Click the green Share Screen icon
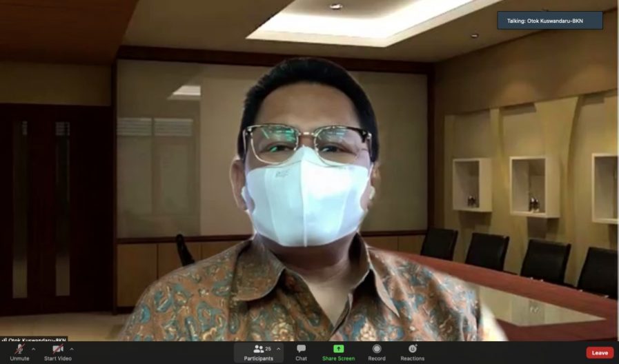The image size is (619, 364). pos(338,349)
